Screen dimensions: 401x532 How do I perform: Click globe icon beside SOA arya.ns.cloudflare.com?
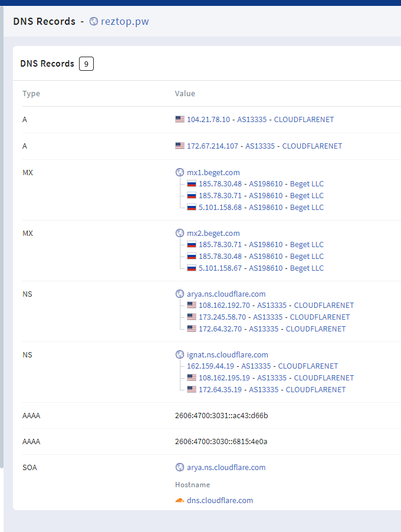[180, 467]
